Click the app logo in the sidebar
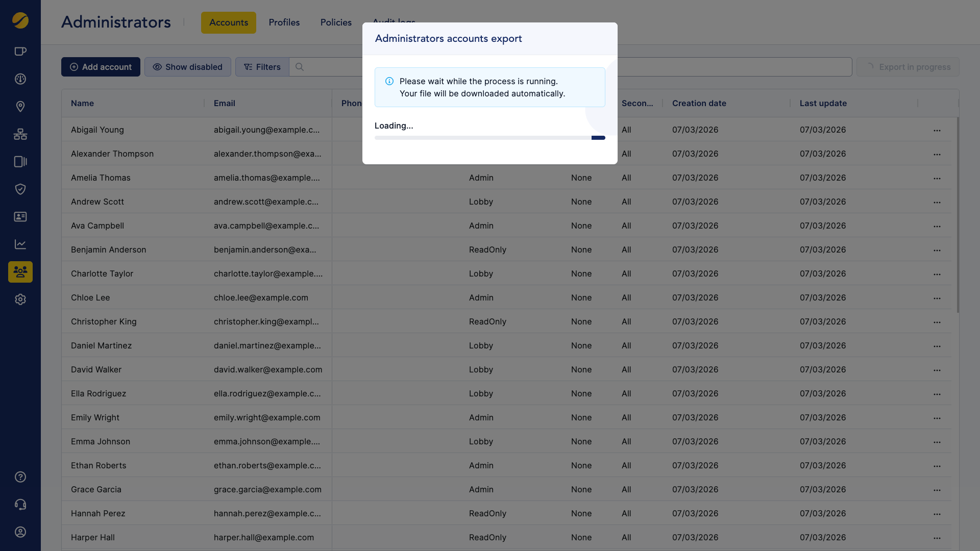Screen dimensions: 980x551 [x=20, y=20]
